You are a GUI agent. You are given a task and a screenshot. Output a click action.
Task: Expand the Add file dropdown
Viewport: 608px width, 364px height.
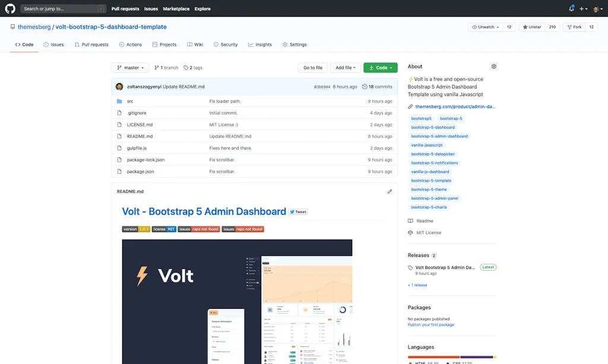[x=346, y=68]
